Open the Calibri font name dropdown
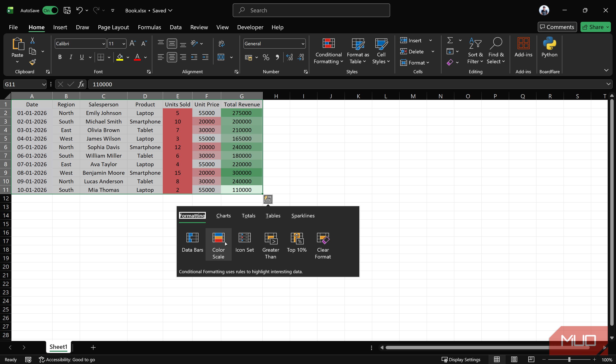 point(103,44)
